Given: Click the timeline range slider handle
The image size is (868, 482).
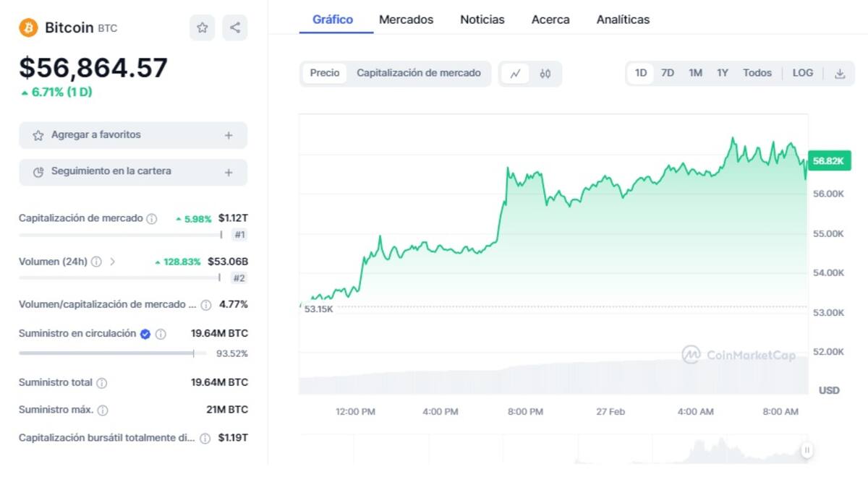Looking at the screenshot, I should (x=807, y=450).
